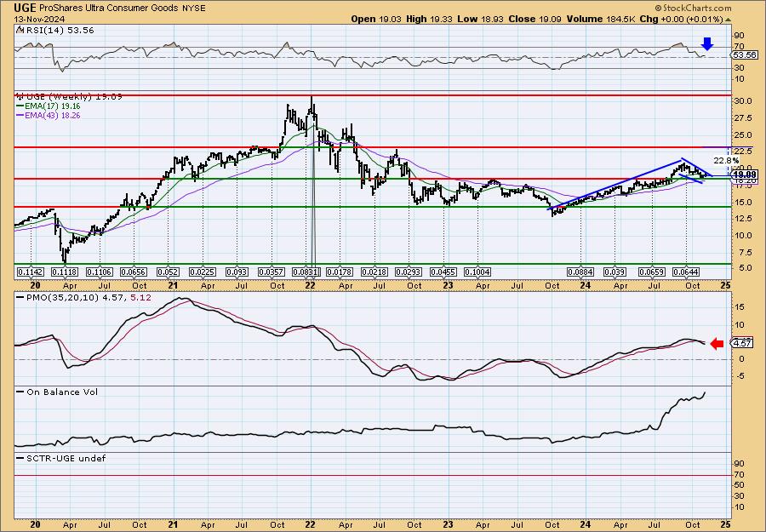This screenshot has height=532, width=766.
Task: Click the High 19.33 value
Action: tap(431, 19)
